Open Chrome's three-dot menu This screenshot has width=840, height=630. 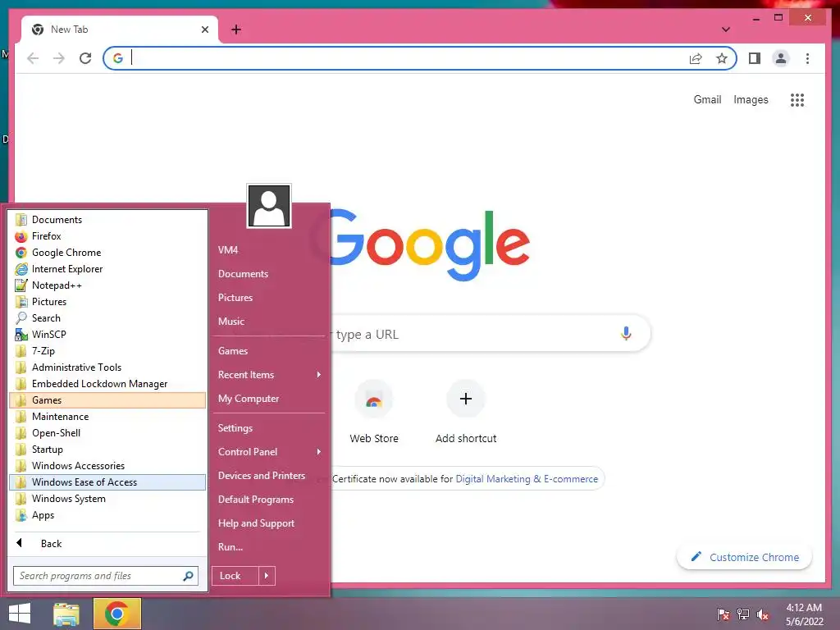pos(807,58)
